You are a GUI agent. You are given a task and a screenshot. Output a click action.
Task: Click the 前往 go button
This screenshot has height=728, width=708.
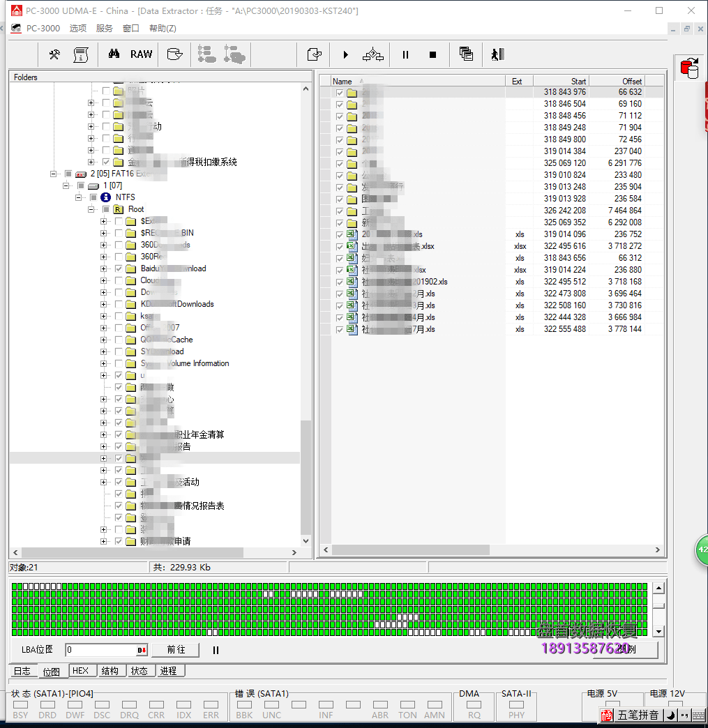point(176,650)
